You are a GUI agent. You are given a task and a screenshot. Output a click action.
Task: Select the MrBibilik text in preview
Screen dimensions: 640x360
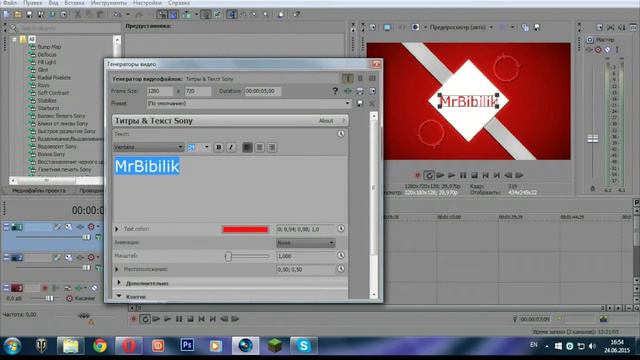469,101
